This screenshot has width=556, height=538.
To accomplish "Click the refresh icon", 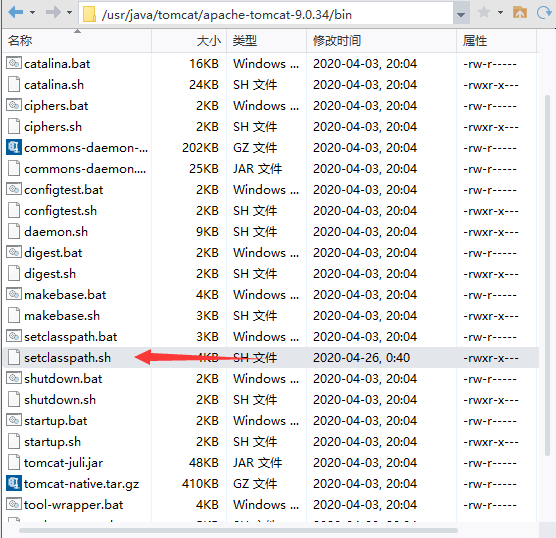I will (544, 13).
